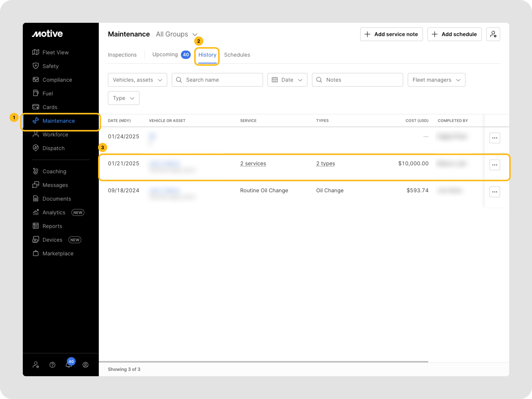Open the Type filter dropdown
Screen dimensions: 532x399
[123, 98]
